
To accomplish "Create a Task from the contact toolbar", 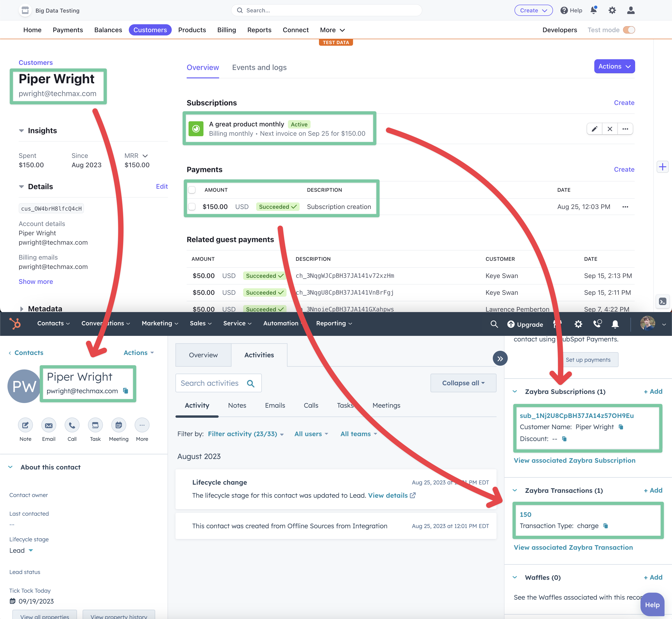I will coord(95,425).
